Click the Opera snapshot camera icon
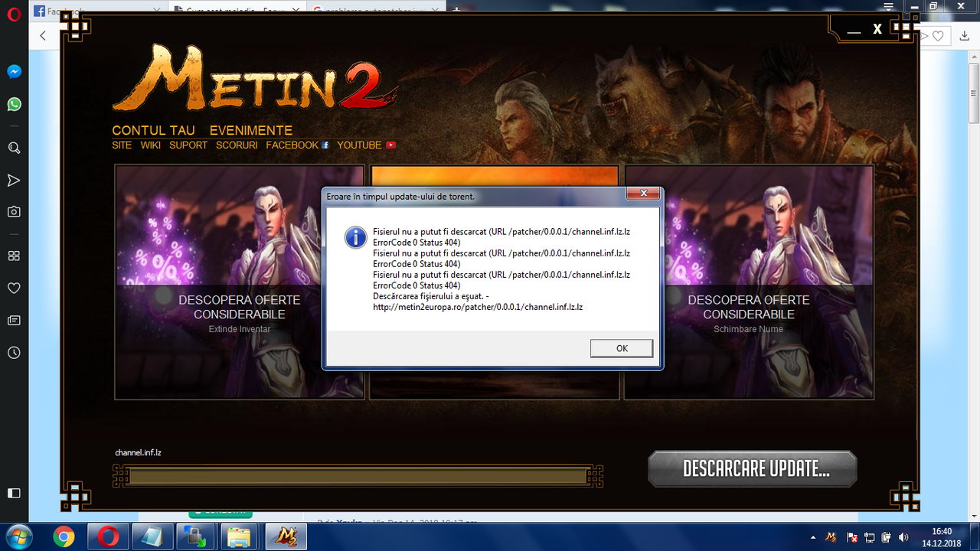 click(14, 212)
